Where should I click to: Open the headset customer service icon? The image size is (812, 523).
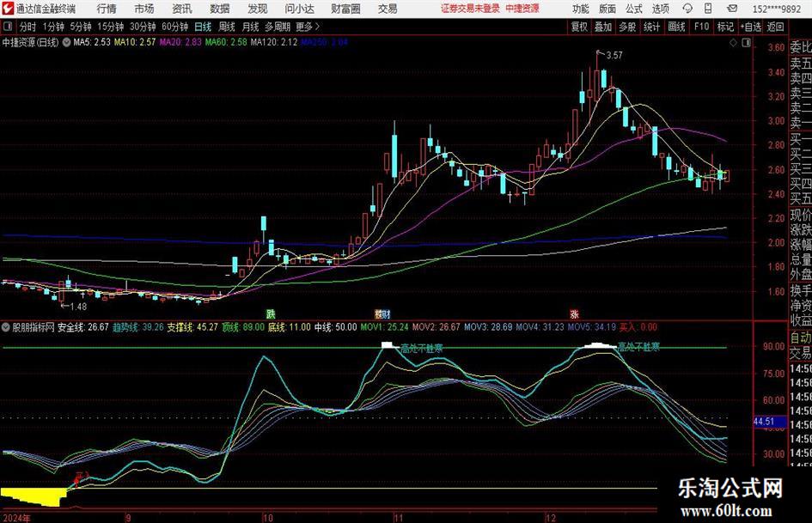pyautogui.click(x=687, y=9)
